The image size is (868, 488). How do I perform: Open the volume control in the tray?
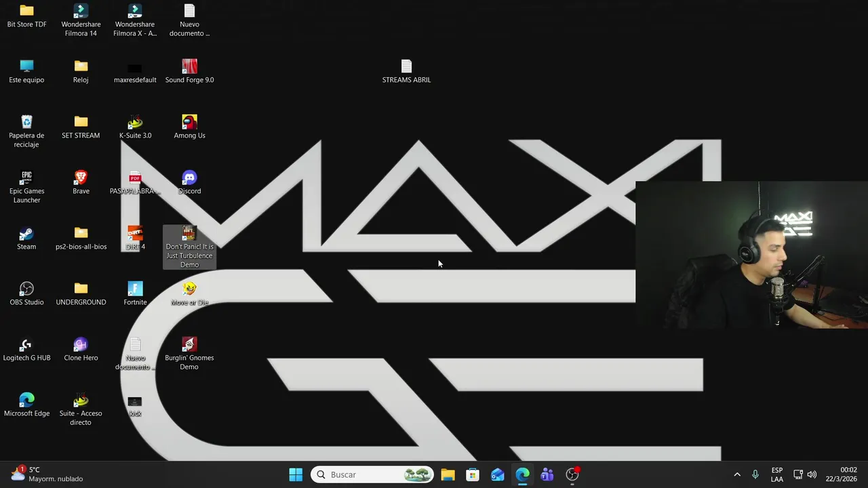(812, 474)
